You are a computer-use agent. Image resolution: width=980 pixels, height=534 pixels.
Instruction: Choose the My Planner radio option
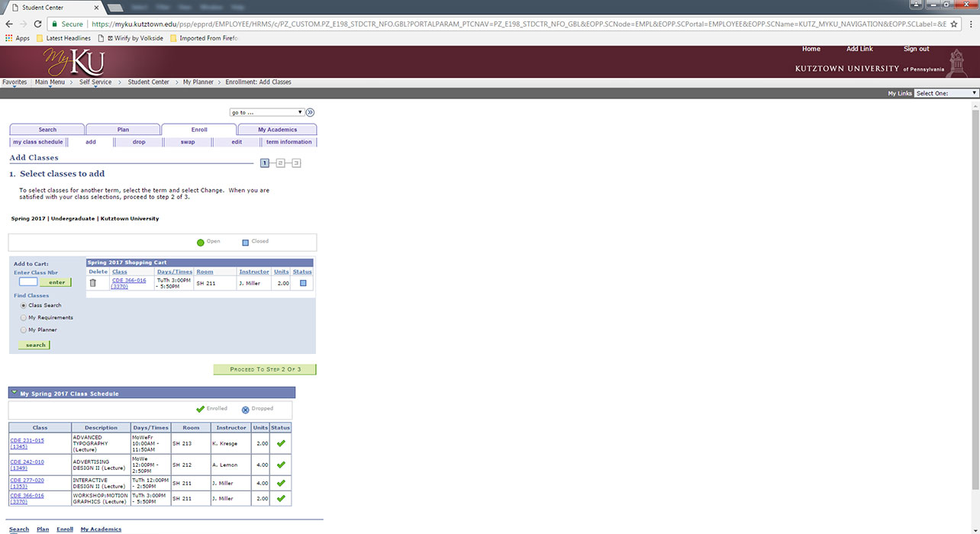23,330
